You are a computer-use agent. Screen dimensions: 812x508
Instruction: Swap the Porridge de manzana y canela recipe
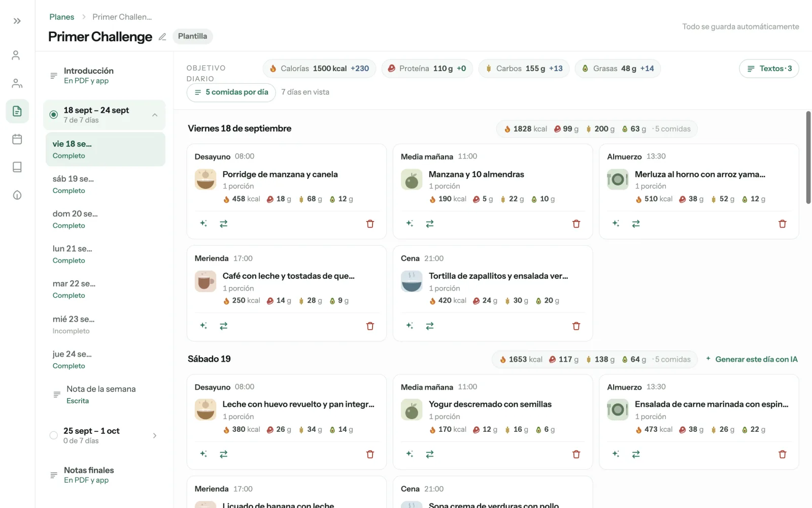pos(223,224)
